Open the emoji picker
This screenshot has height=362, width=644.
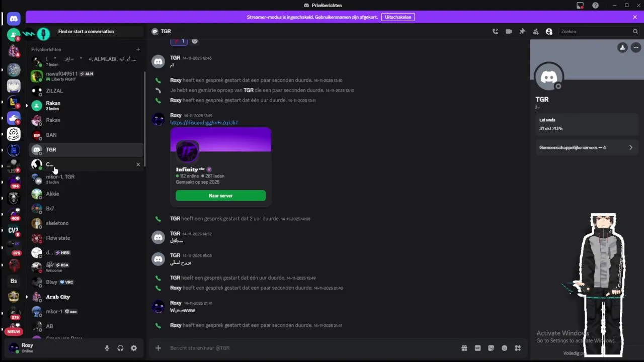point(505,348)
